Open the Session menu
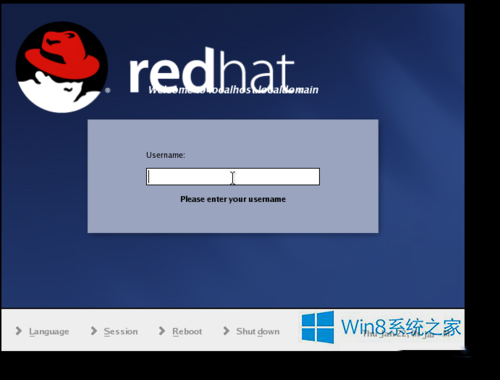500x380 pixels. point(121,332)
